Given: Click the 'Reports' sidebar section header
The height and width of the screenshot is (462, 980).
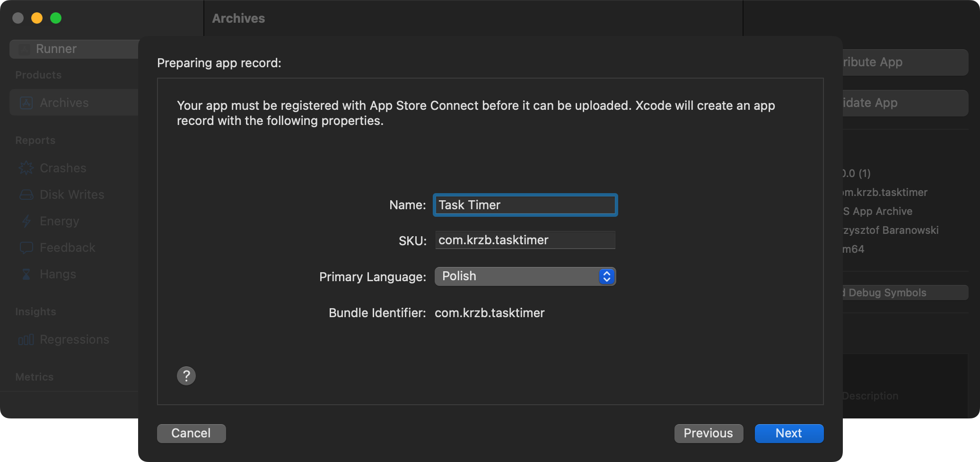Looking at the screenshot, I should point(35,140).
